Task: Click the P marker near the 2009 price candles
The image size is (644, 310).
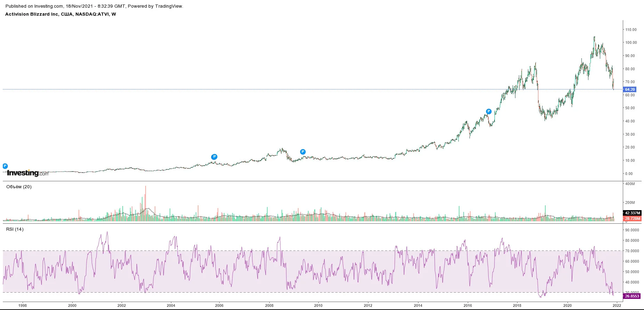Action: pyautogui.click(x=303, y=152)
